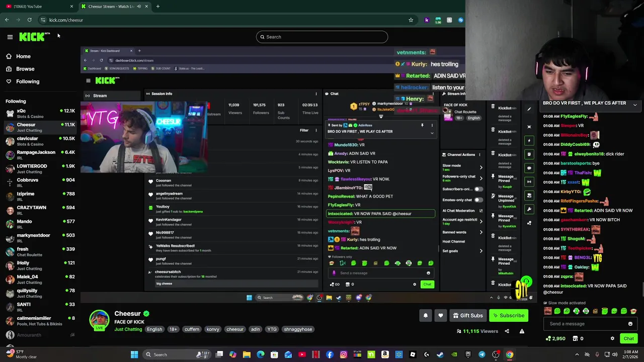This screenshot has height=362, width=644.
Task: Click the Subscribe button
Action: (508, 315)
